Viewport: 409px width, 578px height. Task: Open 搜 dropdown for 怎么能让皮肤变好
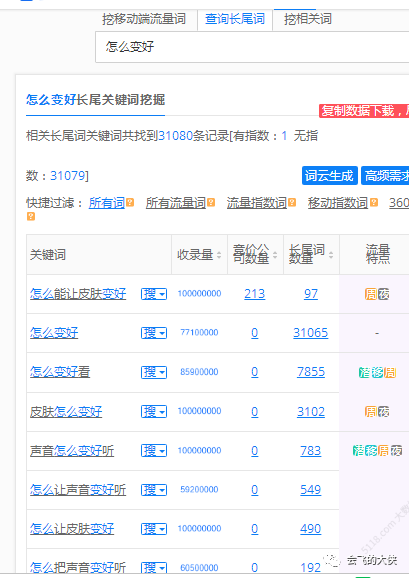154,294
